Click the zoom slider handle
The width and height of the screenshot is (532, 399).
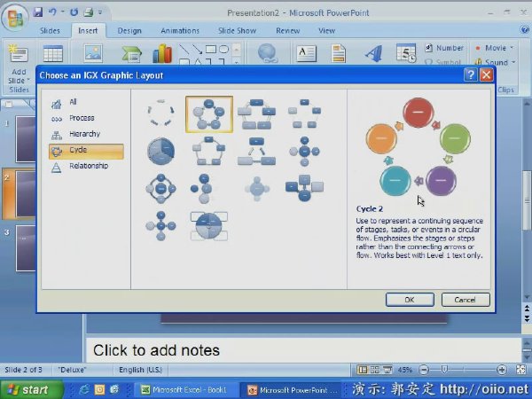click(x=444, y=369)
